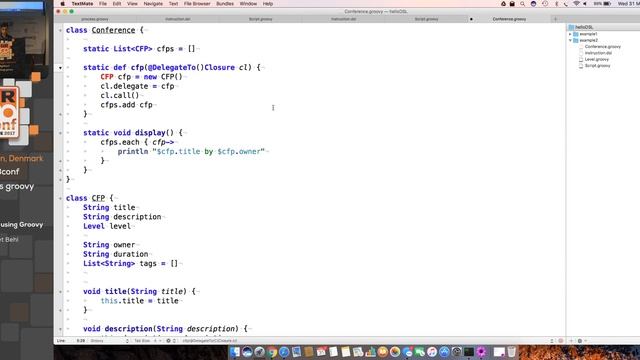Collapse the example2 folder
640x360 pixels.
(570, 40)
